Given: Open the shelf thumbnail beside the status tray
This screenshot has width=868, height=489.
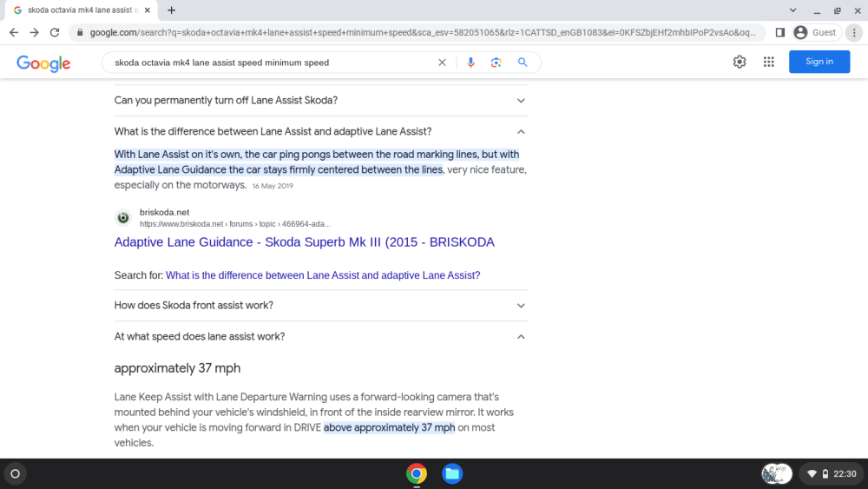Looking at the screenshot, I should click(777, 473).
